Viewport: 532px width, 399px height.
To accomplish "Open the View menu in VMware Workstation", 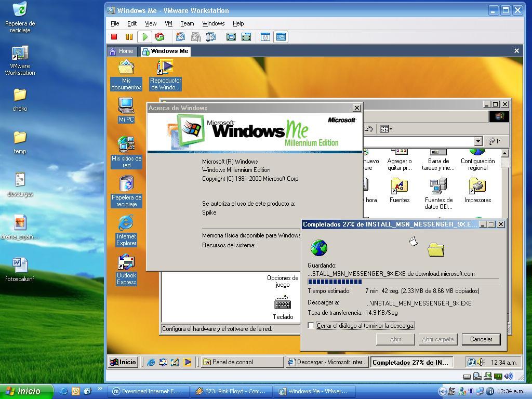I will tap(151, 23).
